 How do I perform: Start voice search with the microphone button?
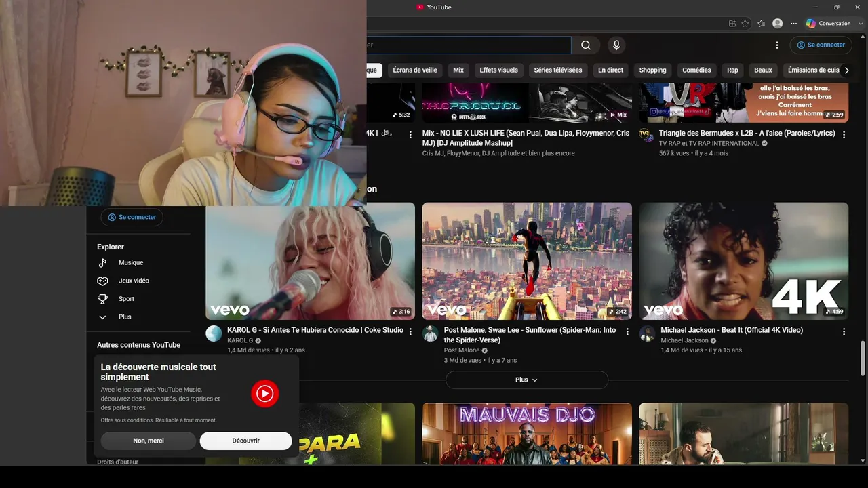point(616,45)
